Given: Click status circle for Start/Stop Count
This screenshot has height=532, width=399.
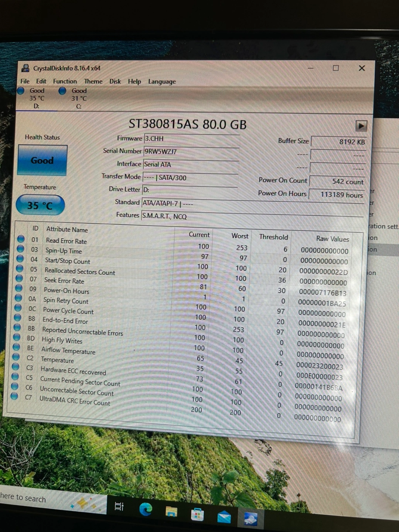Looking at the screenshot, I should tap(20, 259).
